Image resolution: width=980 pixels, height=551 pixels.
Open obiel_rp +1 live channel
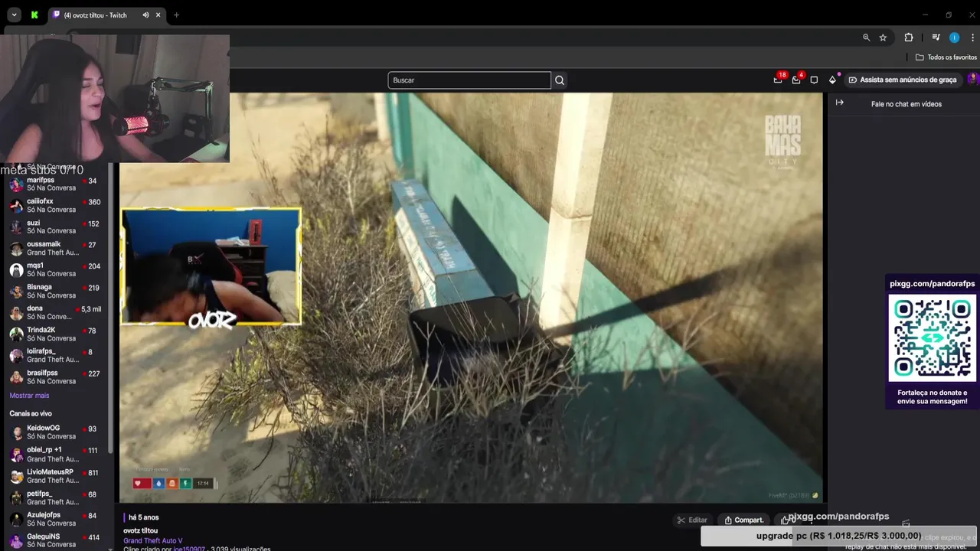point(54,454)
